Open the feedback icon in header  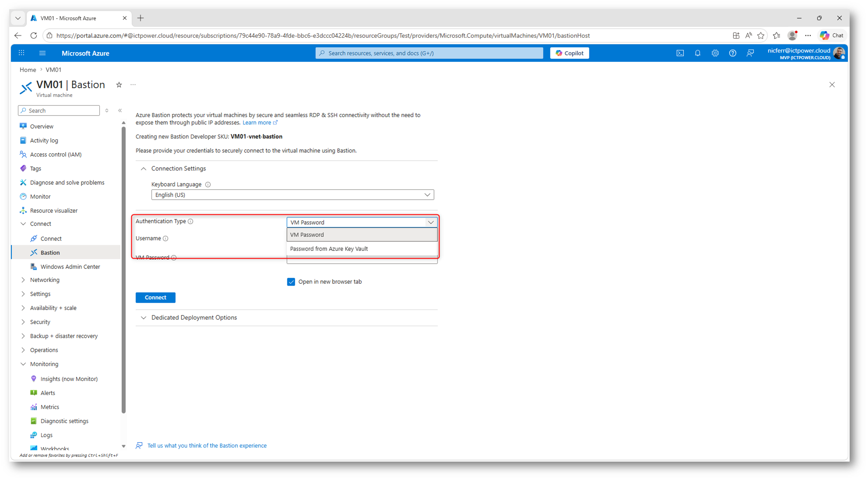coord(750,53)
